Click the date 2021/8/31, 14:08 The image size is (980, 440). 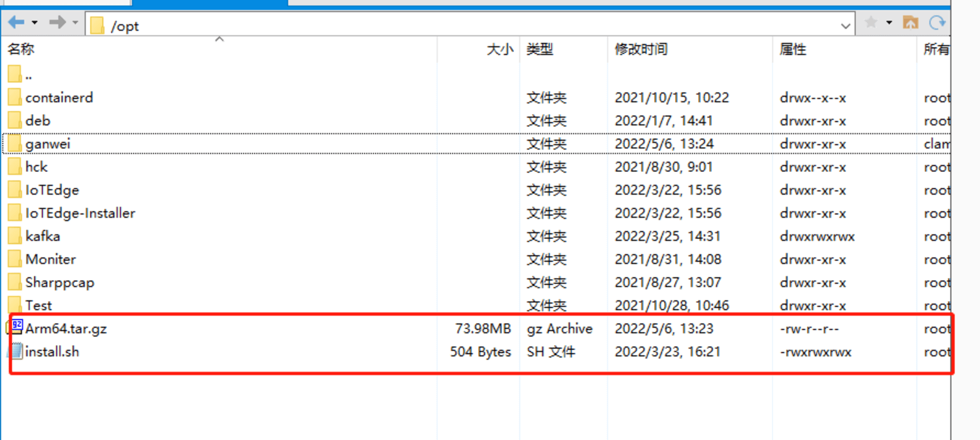(668, 259)
